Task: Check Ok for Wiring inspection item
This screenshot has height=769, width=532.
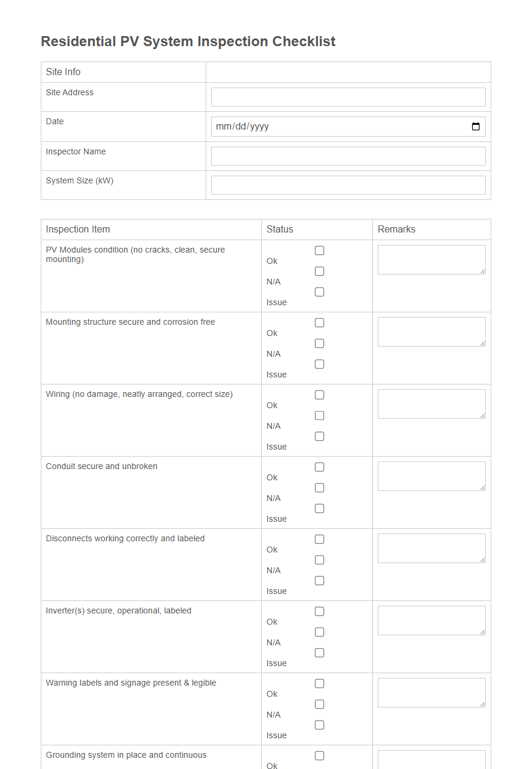Action: [x=319, y=395]
